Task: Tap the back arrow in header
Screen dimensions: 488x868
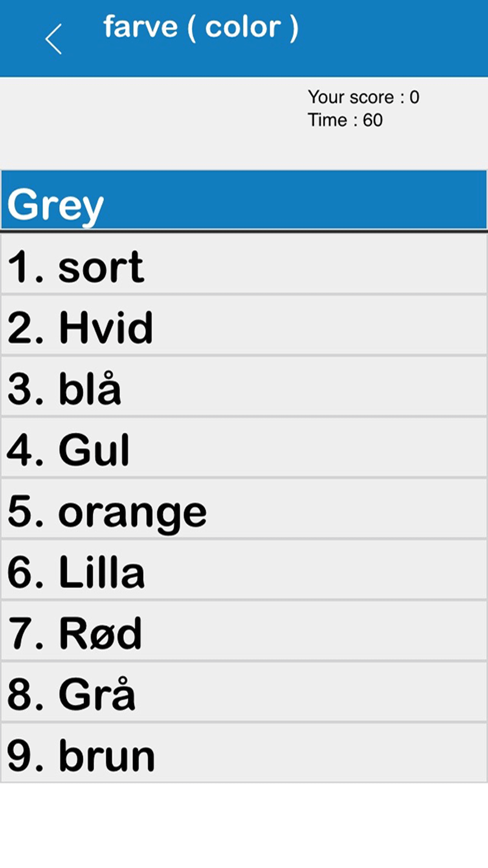Action: click(x=53, y=39)
